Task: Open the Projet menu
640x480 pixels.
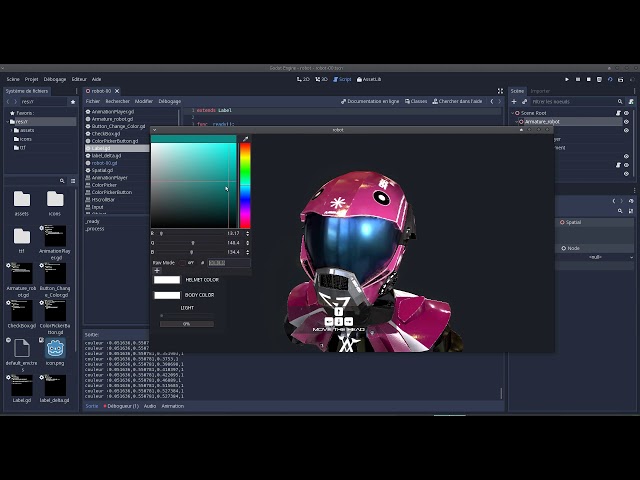Action: coord(31,79)
